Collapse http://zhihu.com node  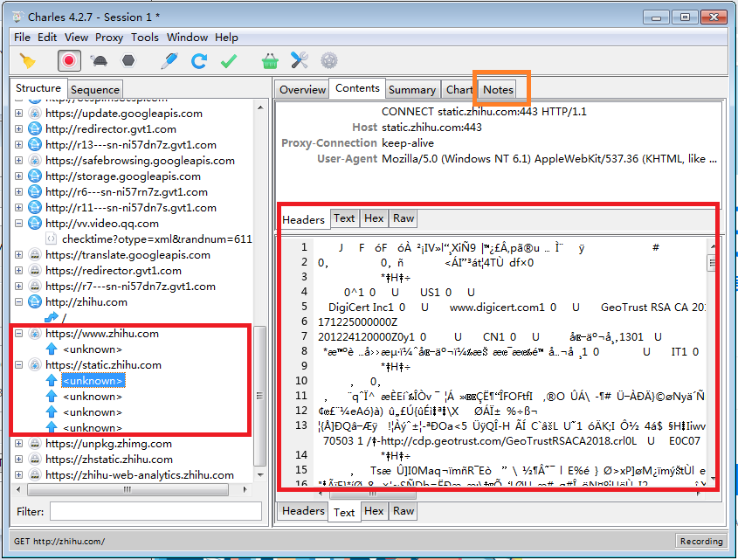19,302
